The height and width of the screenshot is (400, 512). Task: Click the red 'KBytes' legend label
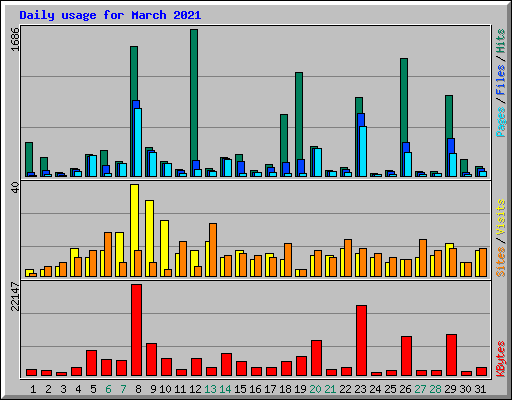click(501, 359)
